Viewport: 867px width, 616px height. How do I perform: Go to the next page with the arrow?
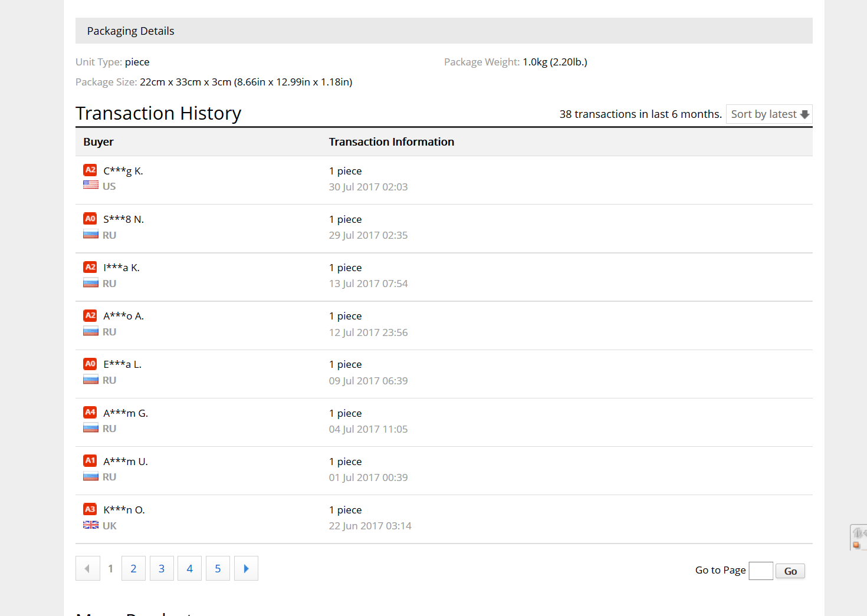pos(246,569)
